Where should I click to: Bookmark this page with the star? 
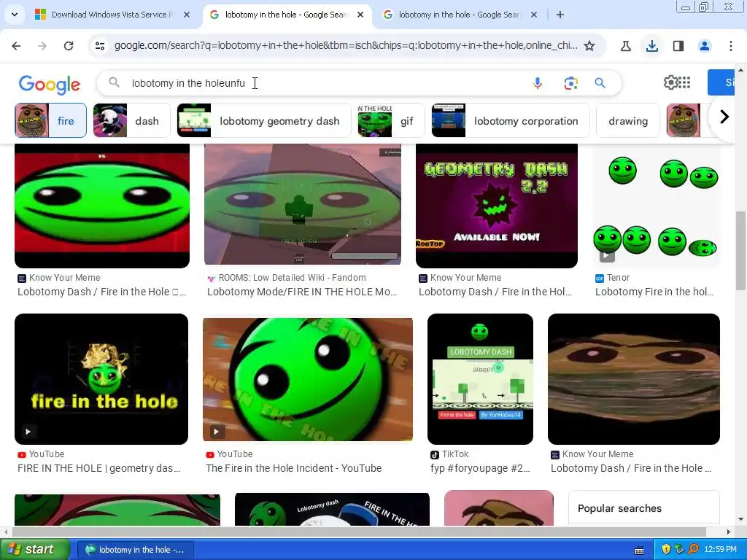tap(589, 46)
